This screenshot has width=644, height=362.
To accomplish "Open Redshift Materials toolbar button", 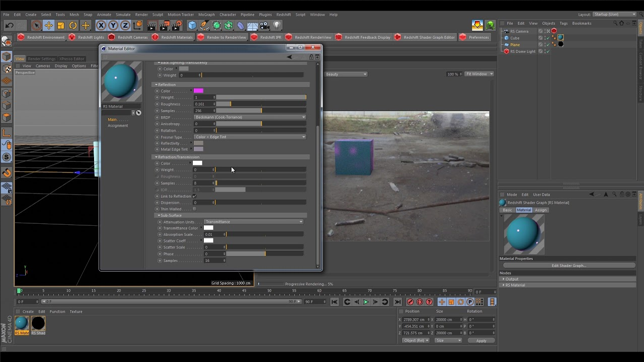I will [173, 37].
